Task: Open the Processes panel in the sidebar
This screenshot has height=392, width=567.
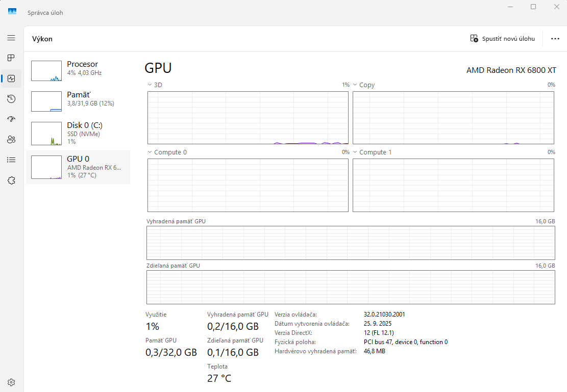Action: (11, 58)
